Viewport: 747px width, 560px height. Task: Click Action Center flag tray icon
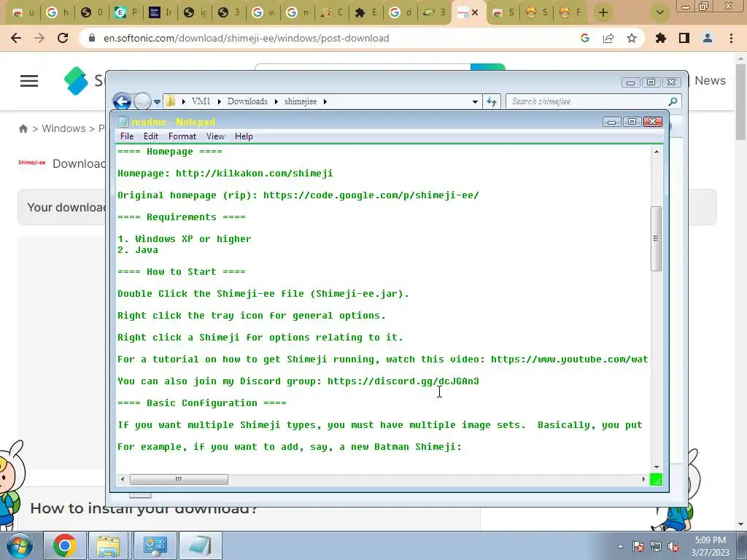click(638, 546)
